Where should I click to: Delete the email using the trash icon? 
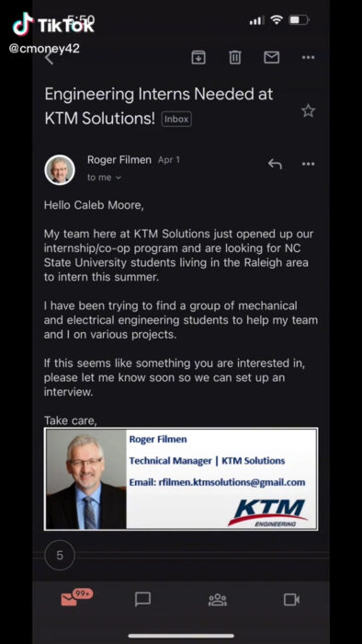click(x=235, y=57)
